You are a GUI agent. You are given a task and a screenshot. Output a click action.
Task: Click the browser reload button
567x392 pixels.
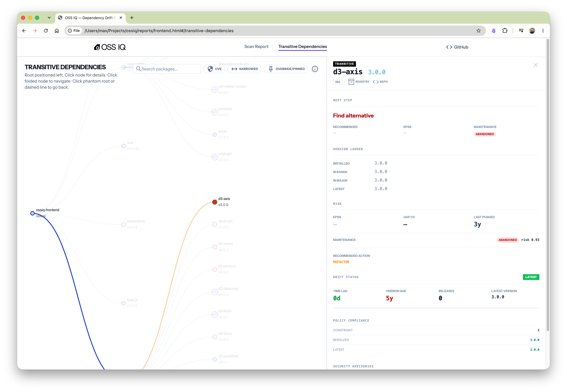coord(46,31)
